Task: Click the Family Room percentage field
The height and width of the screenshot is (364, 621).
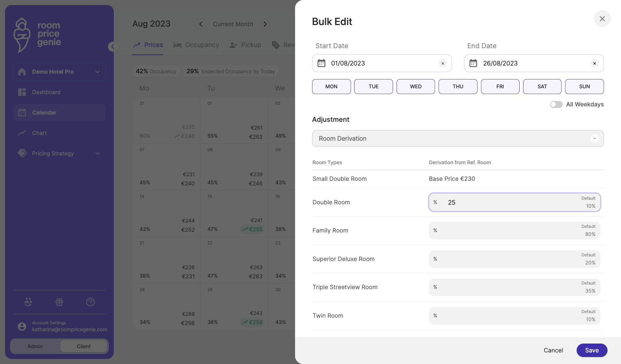Action: click(x=515, y=231)
